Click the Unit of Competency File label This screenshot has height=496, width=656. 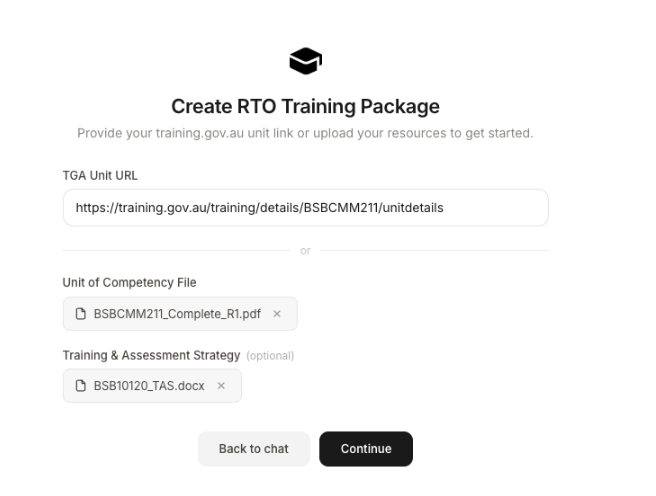[129, 283]
